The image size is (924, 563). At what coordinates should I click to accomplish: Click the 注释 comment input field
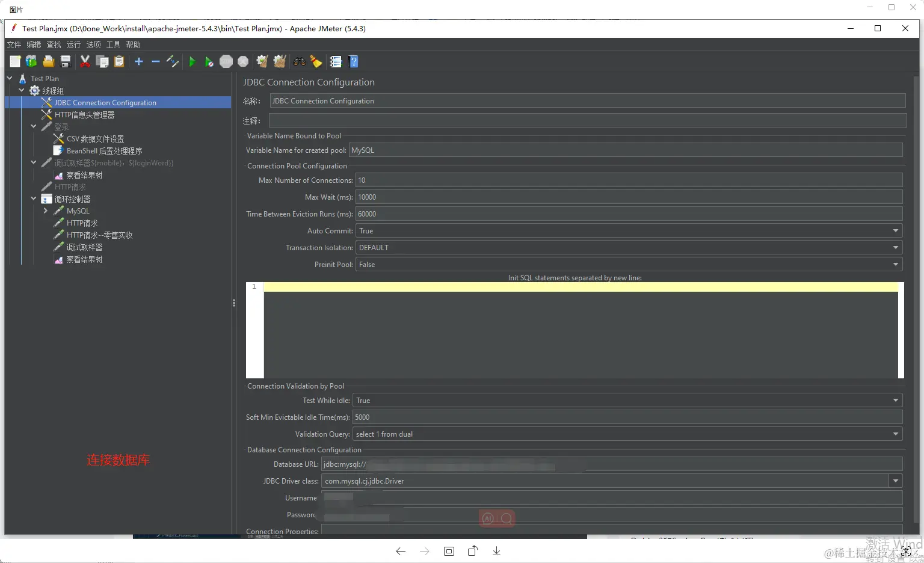point(587,120)
